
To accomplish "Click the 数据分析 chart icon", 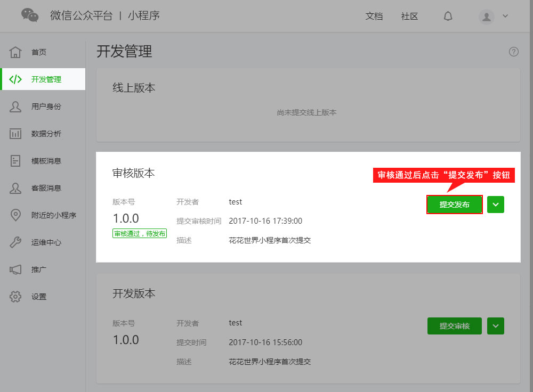I will [15, 134].
